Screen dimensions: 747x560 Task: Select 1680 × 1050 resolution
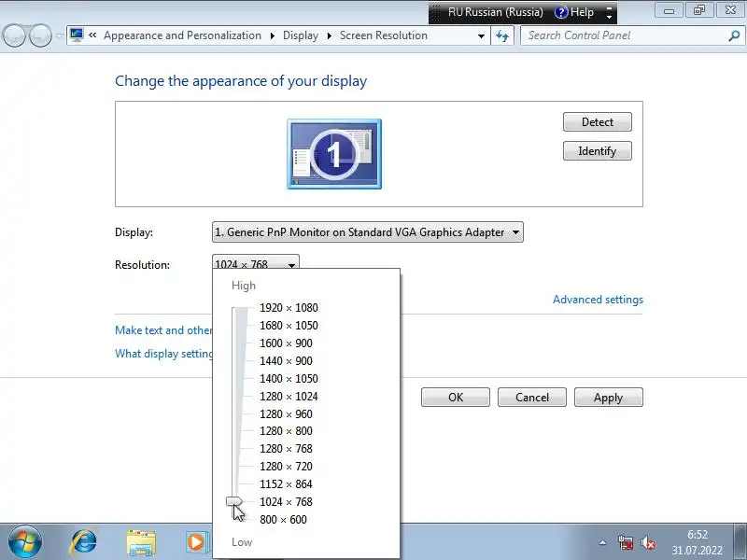pos(289,325)
